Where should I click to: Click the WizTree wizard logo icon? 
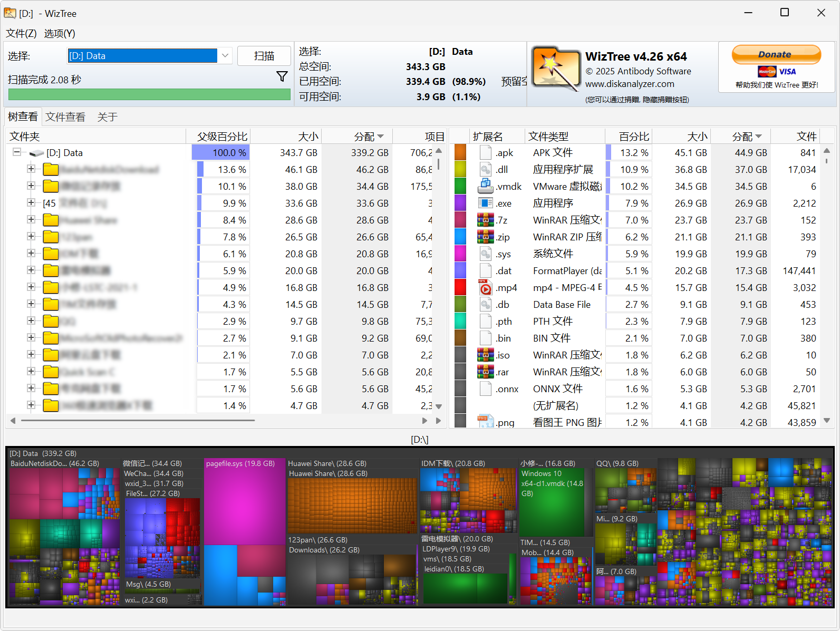pyautogui.click(x=556, y=69)
